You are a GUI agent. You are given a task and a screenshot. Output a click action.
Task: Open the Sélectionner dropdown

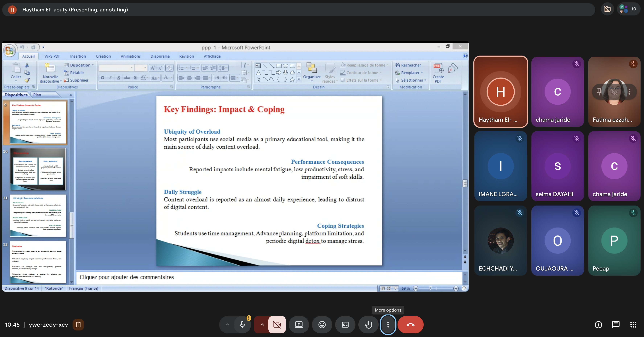click(411, 80)
